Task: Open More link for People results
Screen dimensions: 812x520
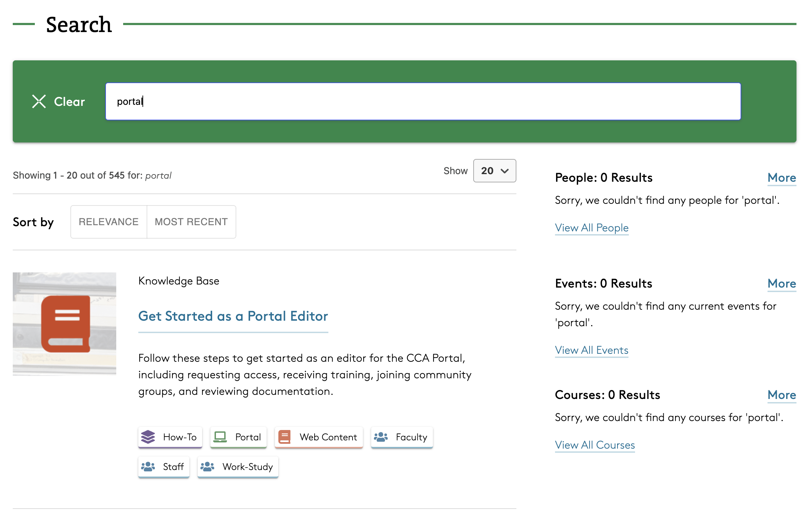Action: (781, 178)
